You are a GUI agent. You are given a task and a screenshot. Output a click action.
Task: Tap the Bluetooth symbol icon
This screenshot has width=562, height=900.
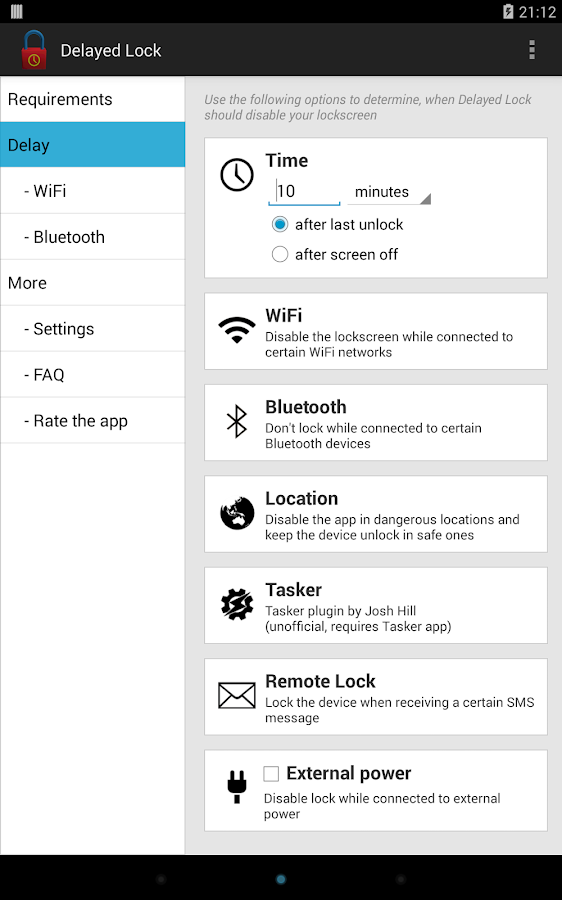237,421
